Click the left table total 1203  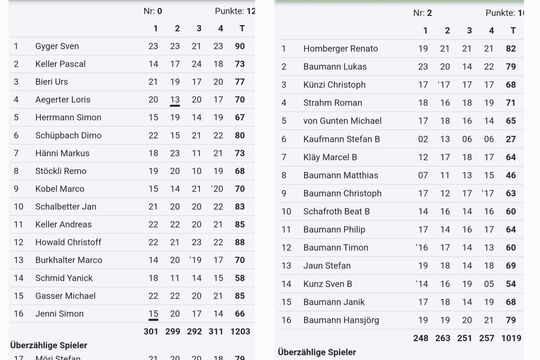[x=240, y=331]
